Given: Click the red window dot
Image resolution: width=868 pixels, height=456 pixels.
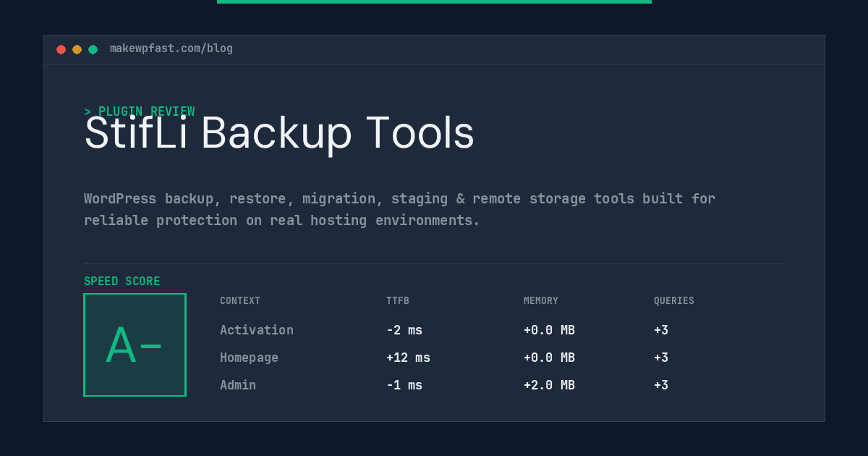Looking at the screenshot, I should [x=61, y=49].
